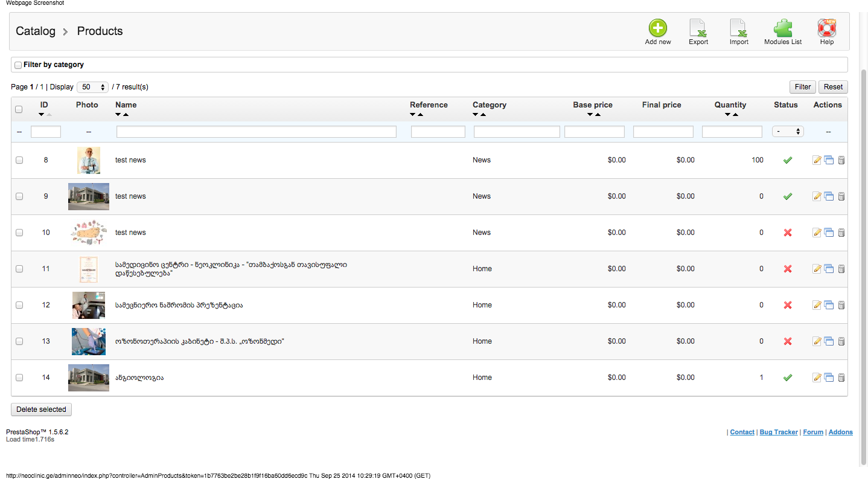Toggle the red status X for product 10
Image resolution: width=868 pixels, height=479 pixels.
[787, 233]
